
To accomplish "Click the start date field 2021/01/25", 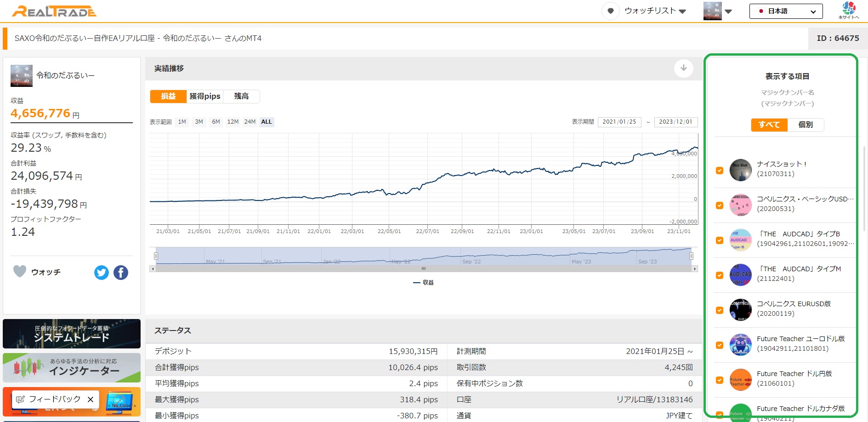I will click(x=619, y=122).
